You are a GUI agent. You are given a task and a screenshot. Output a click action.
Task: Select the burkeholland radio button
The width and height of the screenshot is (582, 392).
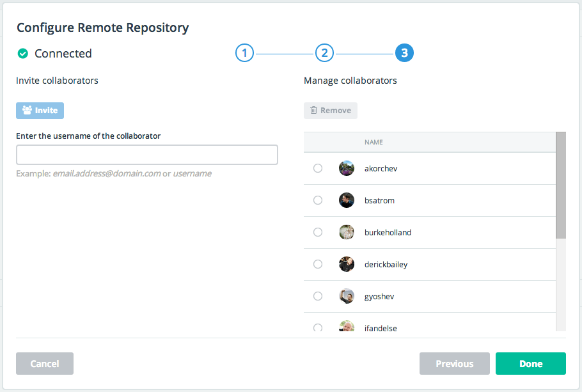tap(318, 232)
